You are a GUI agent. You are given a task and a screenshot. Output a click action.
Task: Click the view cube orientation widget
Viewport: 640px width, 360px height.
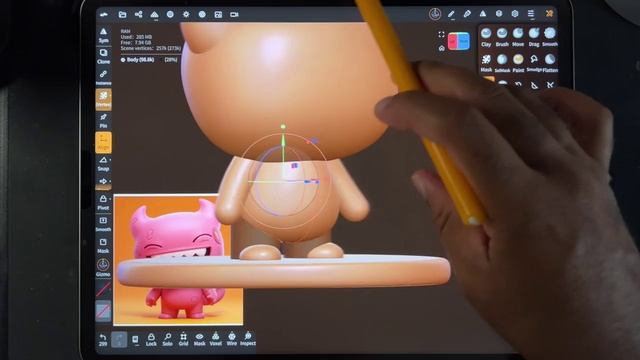pyautogui.click(x=459, y=41)
